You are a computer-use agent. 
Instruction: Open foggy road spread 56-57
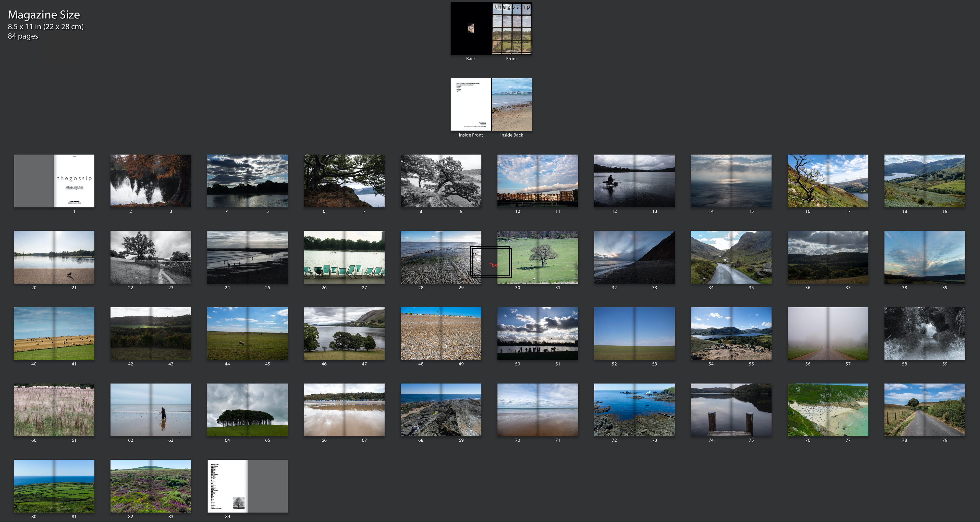point(827,334)
